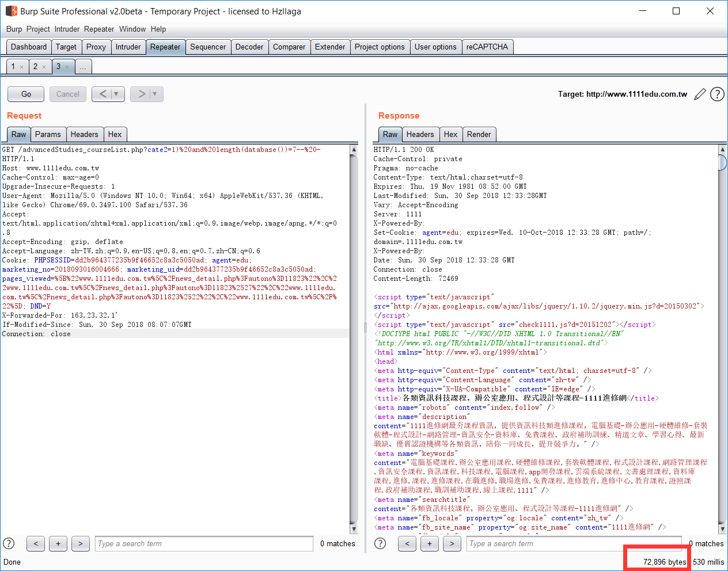The width and height of the screenshot is (728, 571).
Task: Send request with Go button
Action: [x=26, y=94]
